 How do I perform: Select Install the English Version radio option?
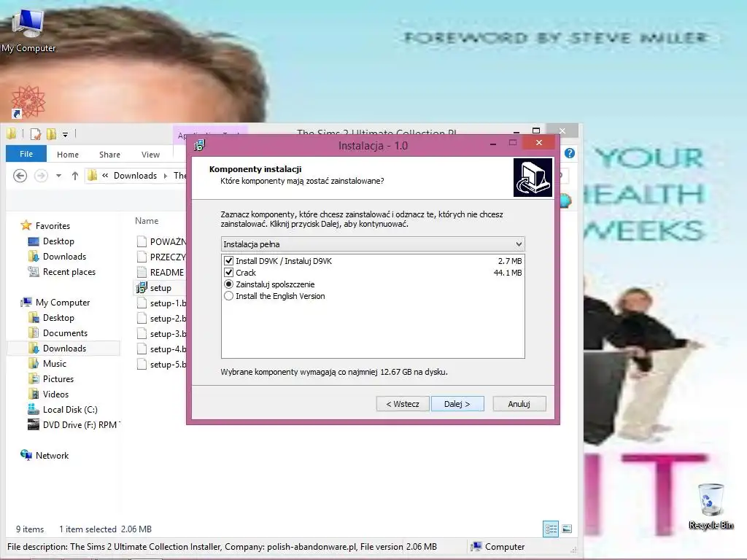pyautogui.click(x=228, y=296)
